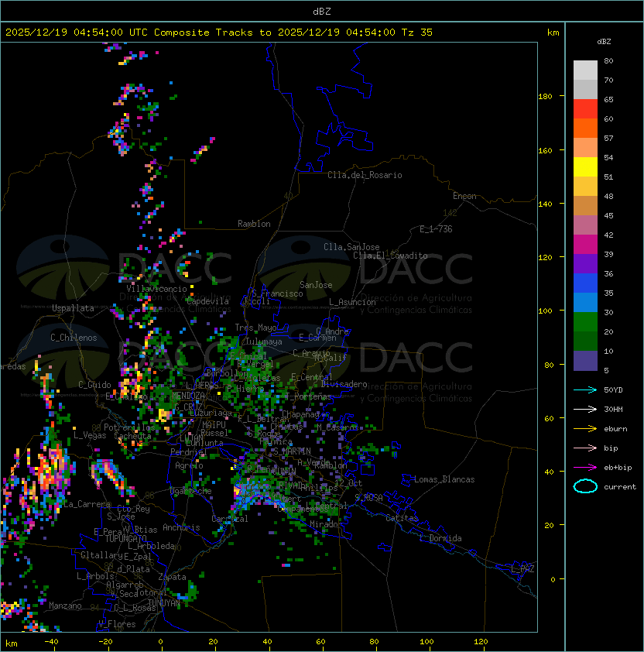This screenshot has width=644, height=652.
Task: Click the Divisadero map label
Action: tap(344, 384)
